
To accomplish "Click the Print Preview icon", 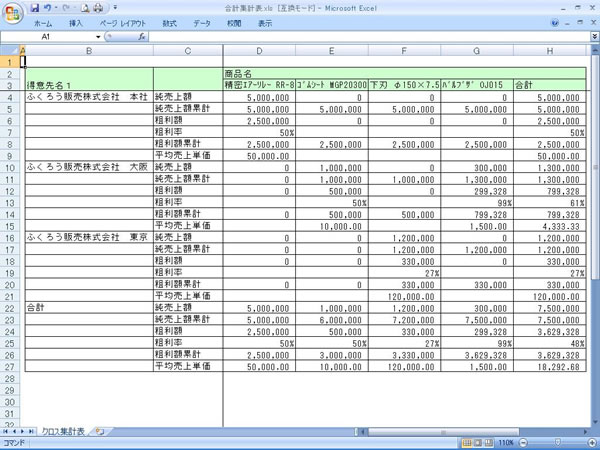I will 85,8.
